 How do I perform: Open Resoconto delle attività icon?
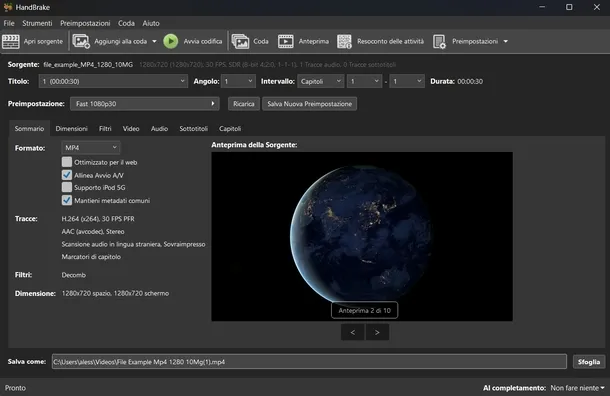[344, 41]
